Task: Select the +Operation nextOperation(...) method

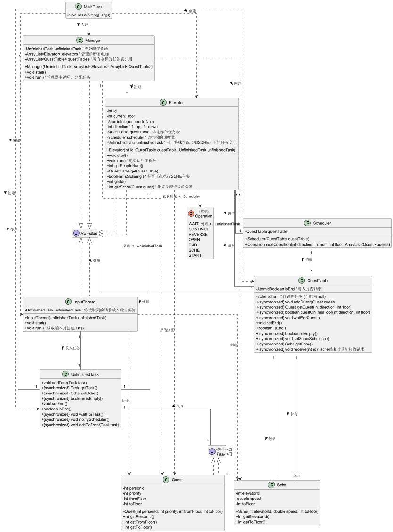Action: [317, 244]
